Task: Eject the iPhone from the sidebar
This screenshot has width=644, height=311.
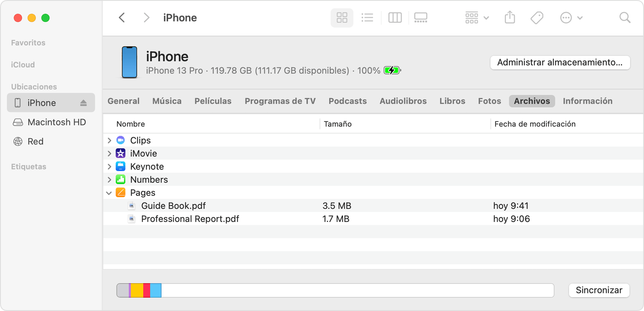Action: [83, 103]
